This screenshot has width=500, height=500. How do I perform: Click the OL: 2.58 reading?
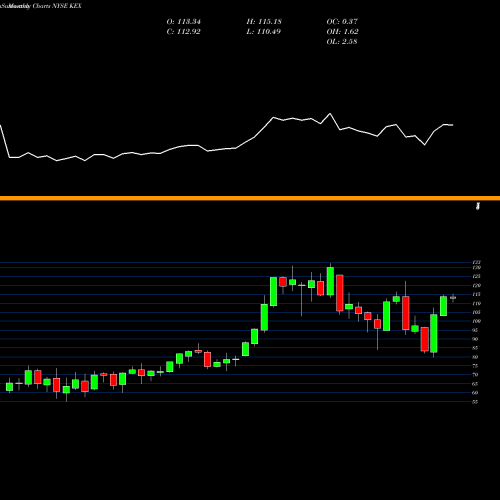tap(342, 42)
